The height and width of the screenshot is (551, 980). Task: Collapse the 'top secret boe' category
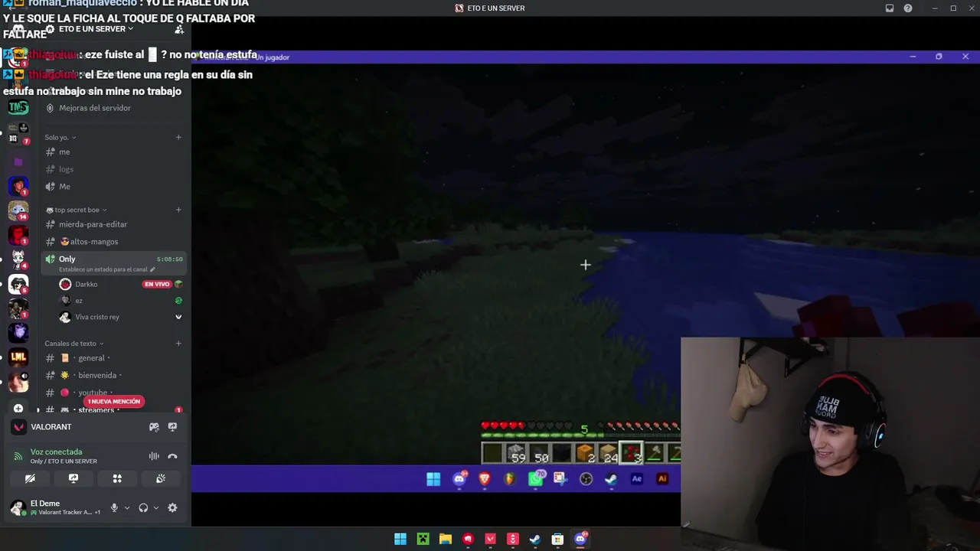tap(76, 210)
